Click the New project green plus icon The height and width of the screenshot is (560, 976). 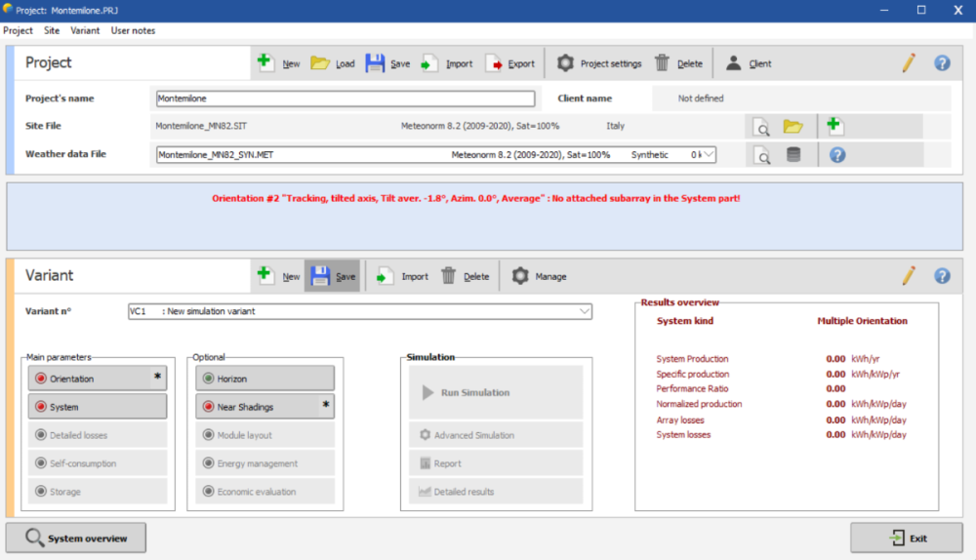(265, 63)
